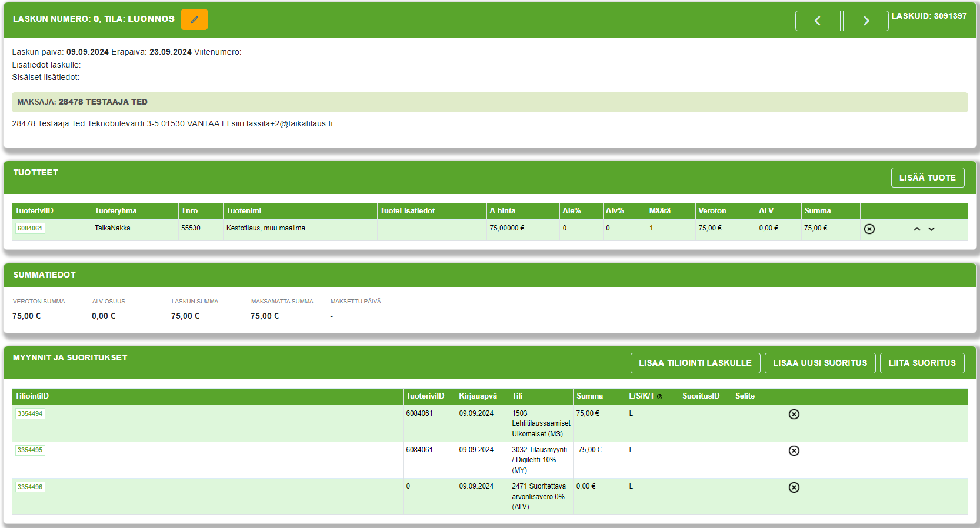Open posting ID 3354494 link
The height and width of the screenshot is (528, 980).
[30, 413]
